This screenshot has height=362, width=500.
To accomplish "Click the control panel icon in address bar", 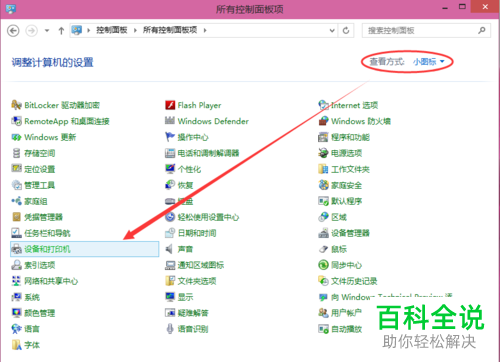I will pos(77,30).
